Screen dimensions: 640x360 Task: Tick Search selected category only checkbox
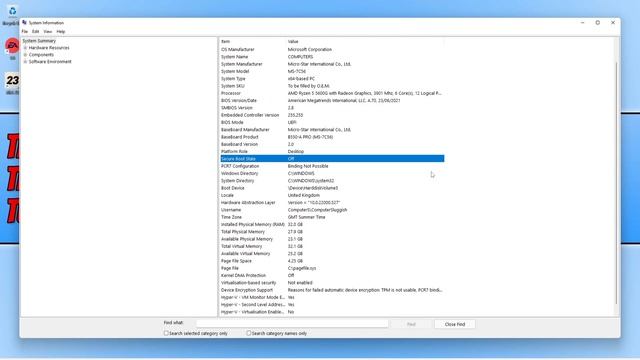pyautogui.click(x=166, y=333)
